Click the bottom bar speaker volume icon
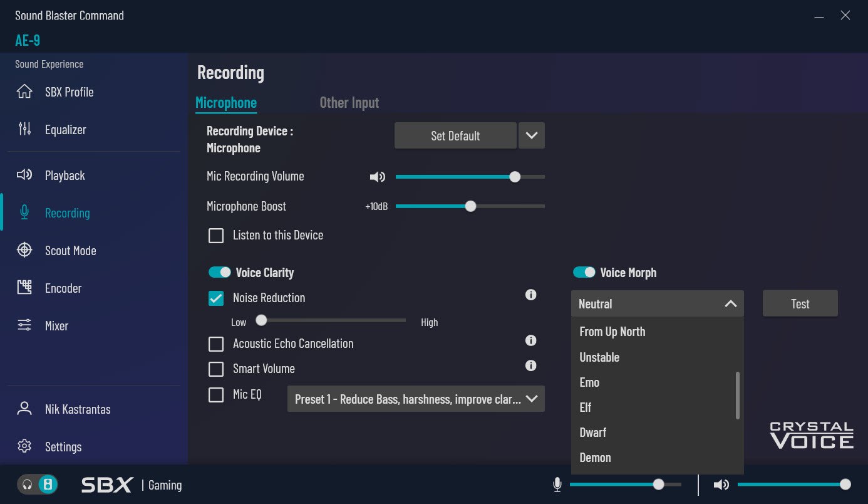 click(x=721, y=485)
